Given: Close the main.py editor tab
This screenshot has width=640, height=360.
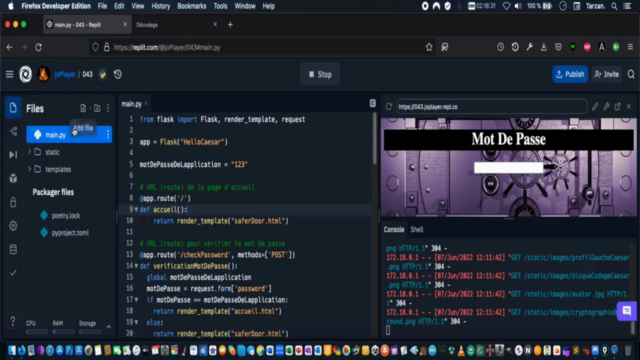Looking at the screenshot, I should [146, 104].
